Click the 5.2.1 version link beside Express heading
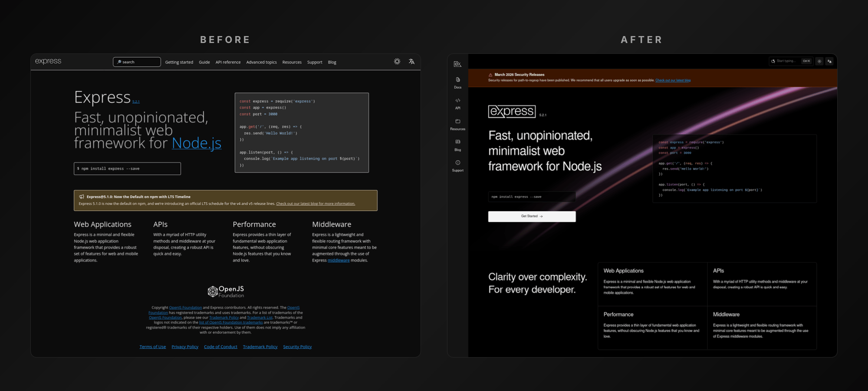 point(136,102)
